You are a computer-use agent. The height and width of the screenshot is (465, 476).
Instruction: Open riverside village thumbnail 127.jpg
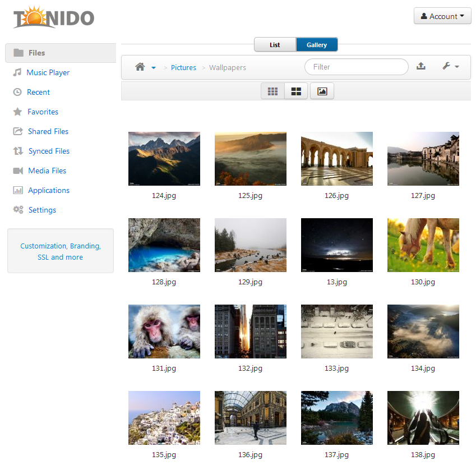tap(423, 159)
